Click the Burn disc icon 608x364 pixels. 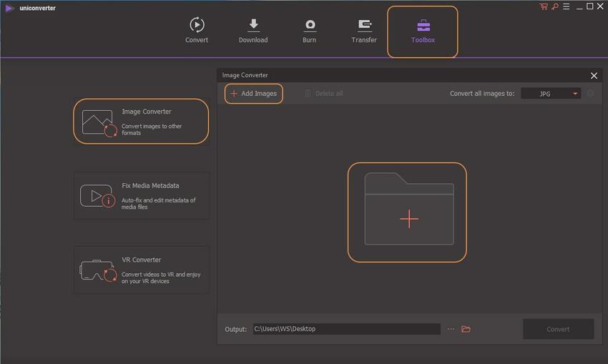pyautogui.click(x=310, y=25)
